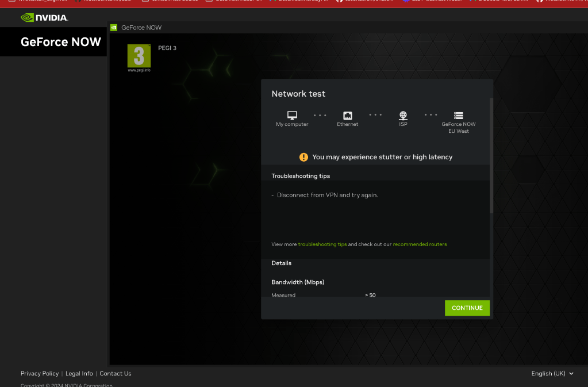This screenshot has width=588, height=387.
Task: Open the troubleshooting tips link
Action: (x=322, y=244)
